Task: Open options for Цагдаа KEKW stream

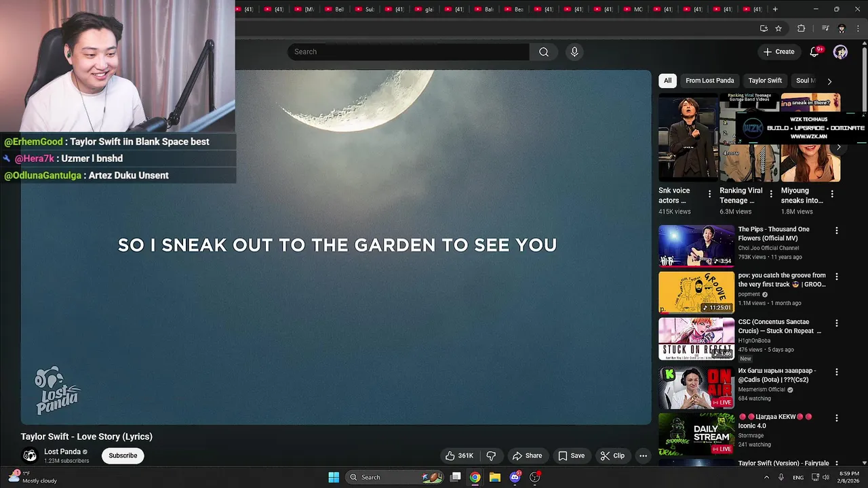Action: (x=836, y=418)
